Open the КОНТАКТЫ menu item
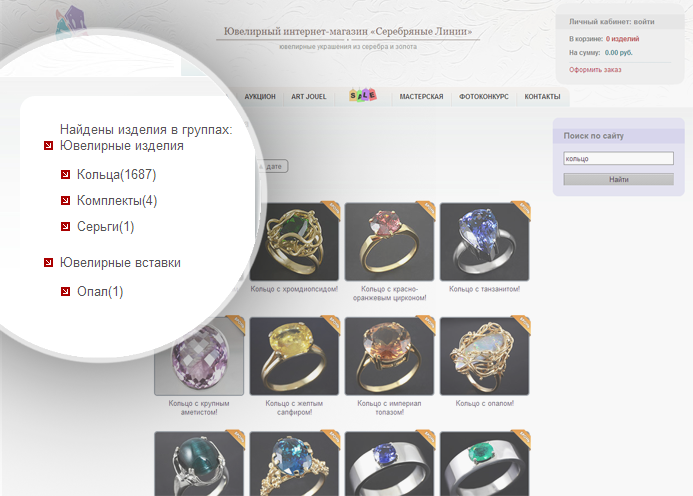Screen dimensions: 693x496 (542, 97)
